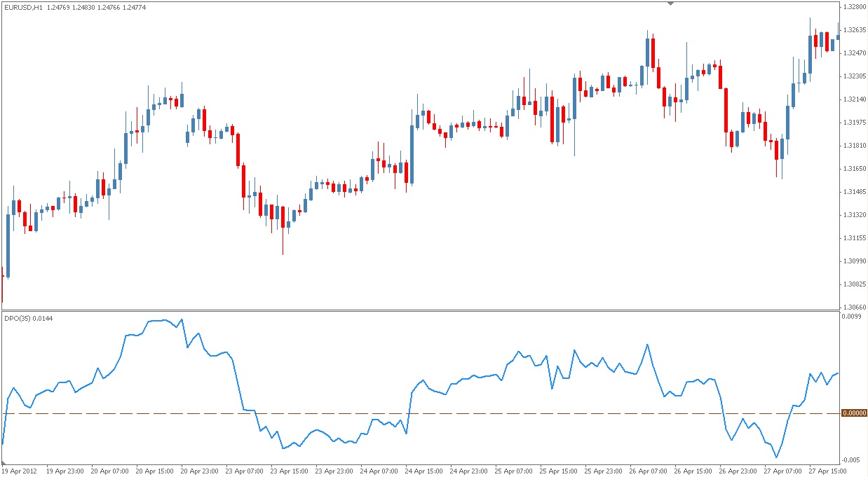This screenshot has height=477, width=868.
Task: Click the 26 Apr 23:00 time label
Action: pos(738,471)
